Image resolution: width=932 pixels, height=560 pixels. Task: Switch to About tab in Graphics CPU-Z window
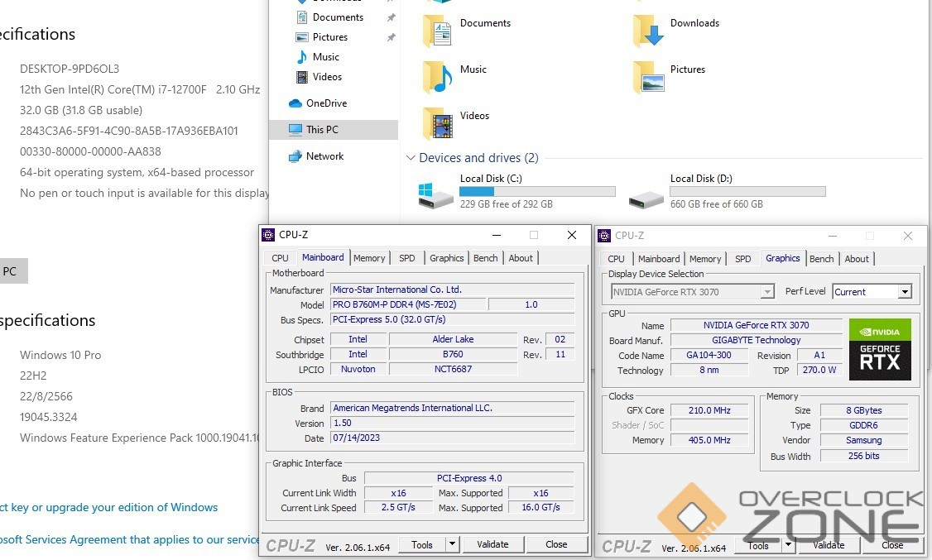click(857, 259)
